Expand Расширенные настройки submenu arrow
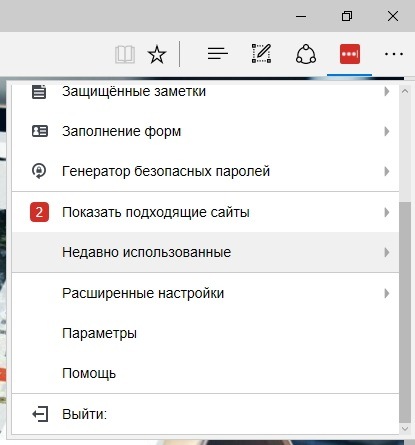415x445 pixels. (x=387, y=293)
